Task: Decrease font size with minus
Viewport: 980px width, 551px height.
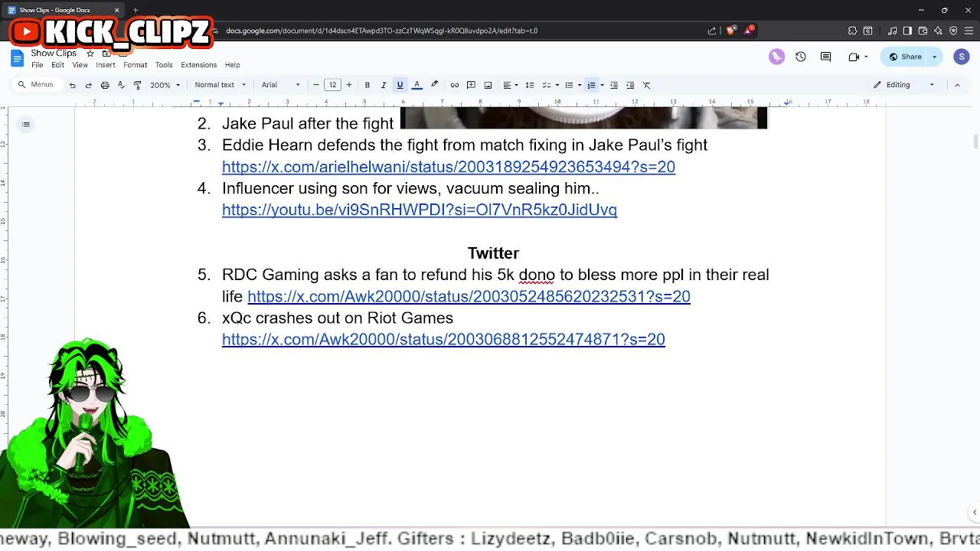Action: coord(316,85)
